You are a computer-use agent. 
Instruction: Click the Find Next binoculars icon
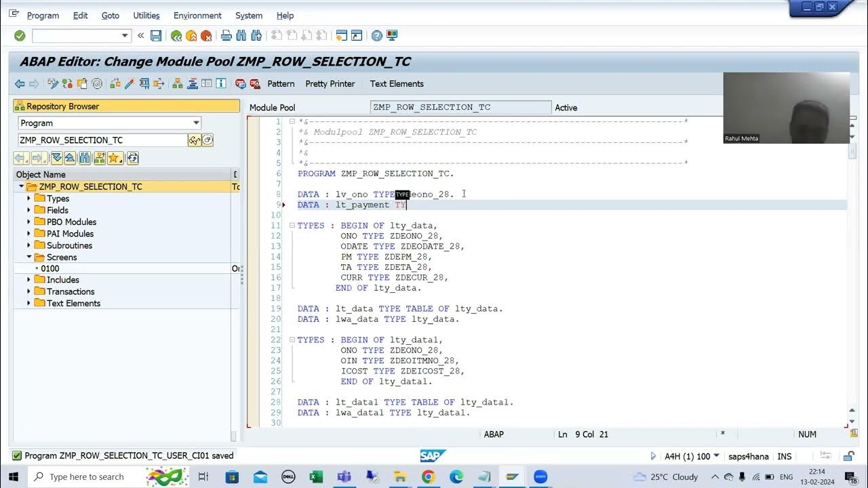[256, 35]
